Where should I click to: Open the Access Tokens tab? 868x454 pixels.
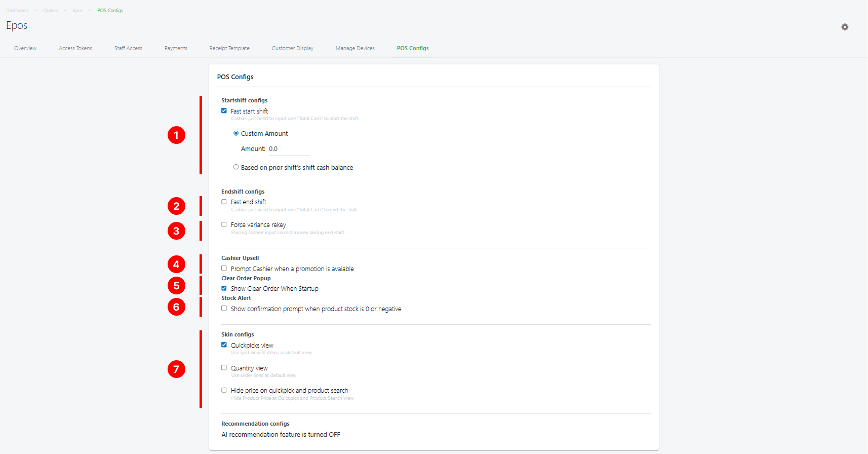[x=75, y=48]
